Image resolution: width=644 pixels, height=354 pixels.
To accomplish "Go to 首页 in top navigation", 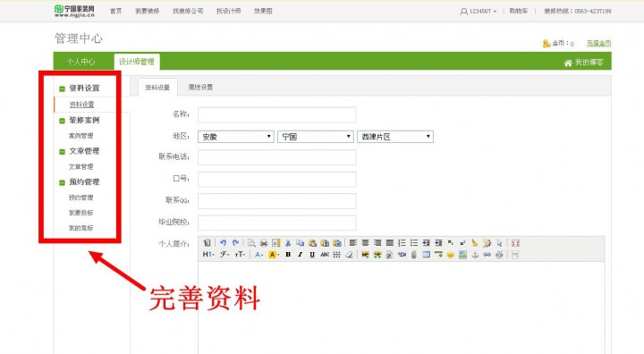I will tap(115, 11).
